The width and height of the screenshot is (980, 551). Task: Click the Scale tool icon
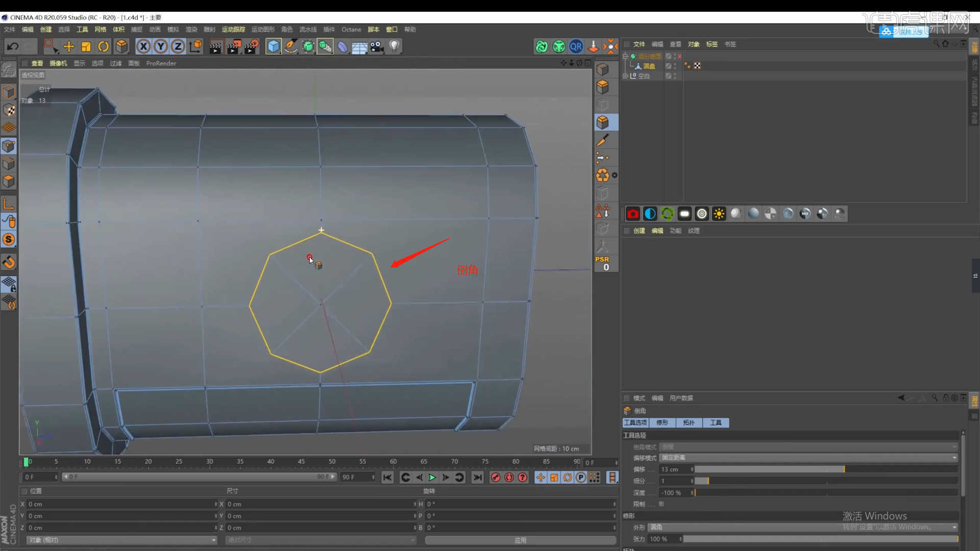(86, 47)
